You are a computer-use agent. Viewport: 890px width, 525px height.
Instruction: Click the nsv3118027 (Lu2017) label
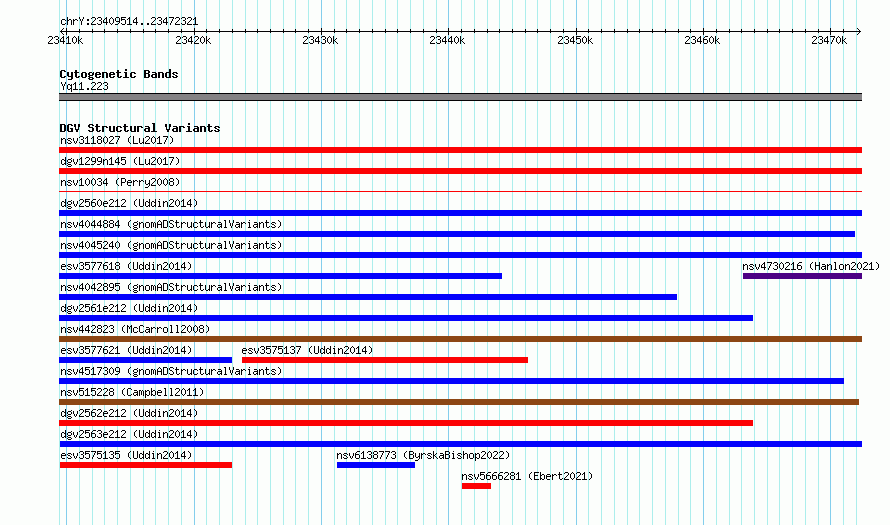click(117, 140)
